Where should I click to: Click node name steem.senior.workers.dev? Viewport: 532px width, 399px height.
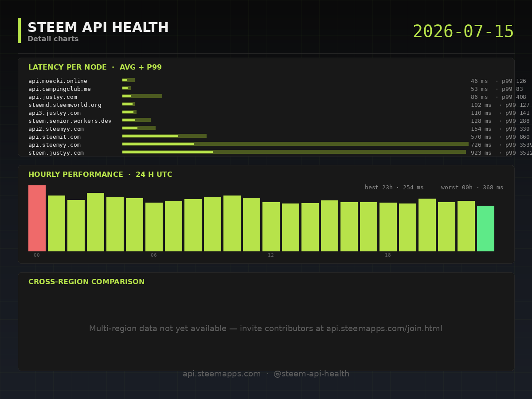(x=70, y=121)
